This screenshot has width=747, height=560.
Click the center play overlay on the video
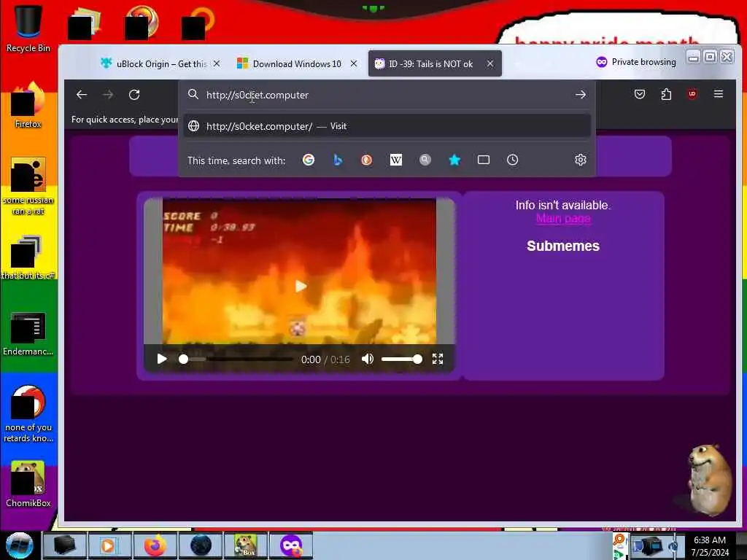(300, 286)
